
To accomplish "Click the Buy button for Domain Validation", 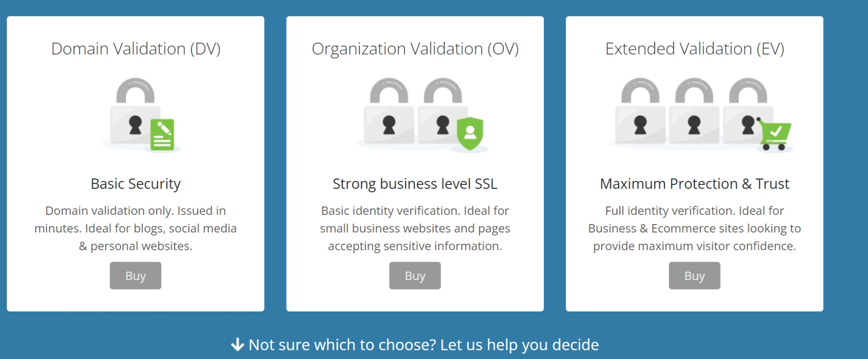I will point(135,275).
